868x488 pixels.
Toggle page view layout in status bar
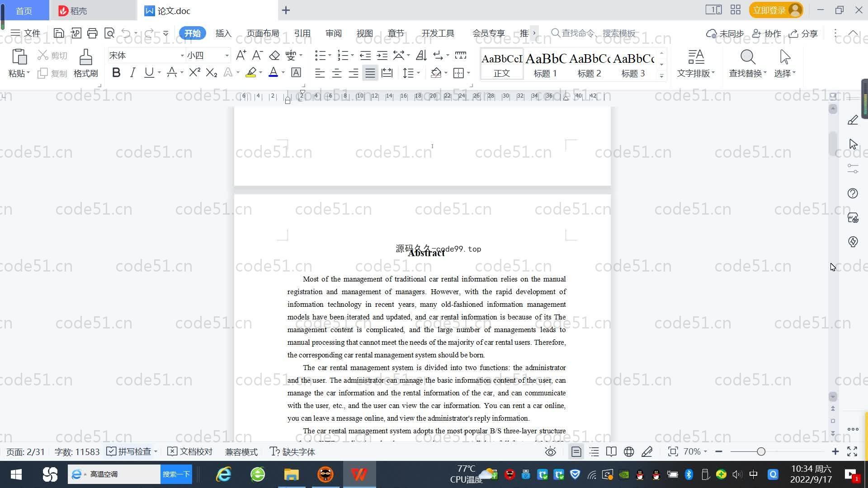[x=576, y=452]
